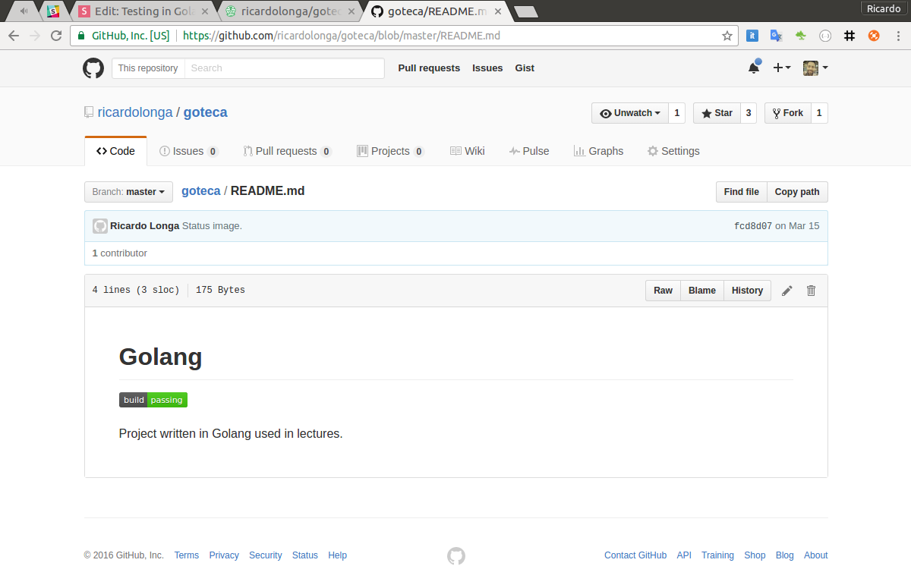Open the file History

[x=748, y=291]
